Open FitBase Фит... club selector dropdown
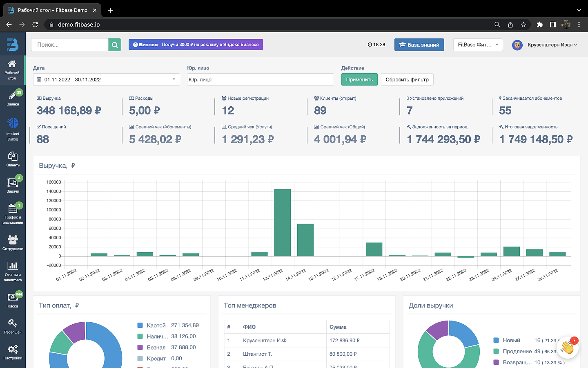The image size is (588, 368). (478, 45)
